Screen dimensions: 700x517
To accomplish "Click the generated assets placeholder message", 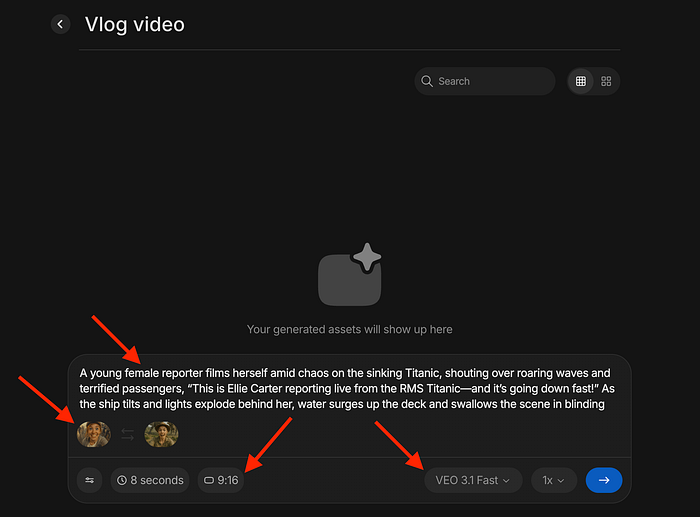I will click(350, 329).
